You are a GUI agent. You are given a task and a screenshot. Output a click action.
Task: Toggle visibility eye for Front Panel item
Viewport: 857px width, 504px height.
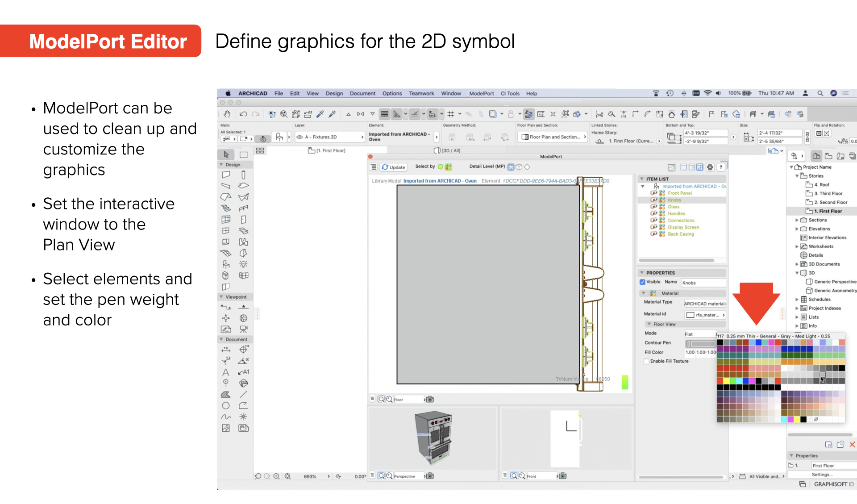click(x=653, y=193)
